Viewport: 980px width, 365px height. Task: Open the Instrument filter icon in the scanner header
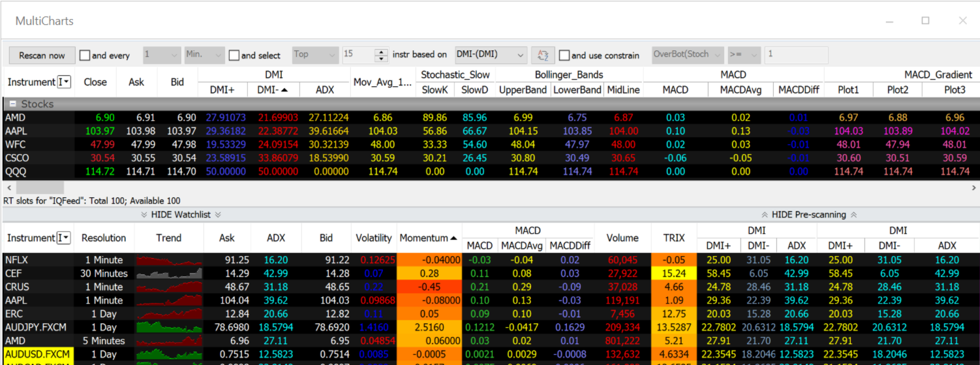pyautogui.click(x=64, y=82)
